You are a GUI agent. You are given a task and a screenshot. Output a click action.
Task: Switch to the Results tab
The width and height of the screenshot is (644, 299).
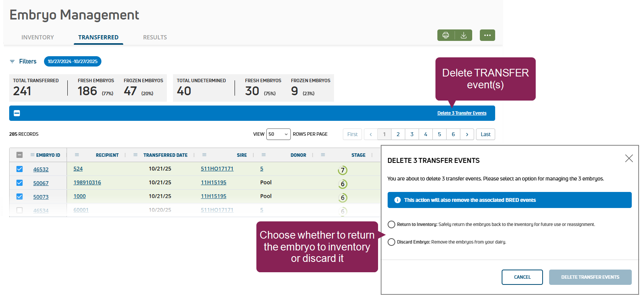pos(155,37)
